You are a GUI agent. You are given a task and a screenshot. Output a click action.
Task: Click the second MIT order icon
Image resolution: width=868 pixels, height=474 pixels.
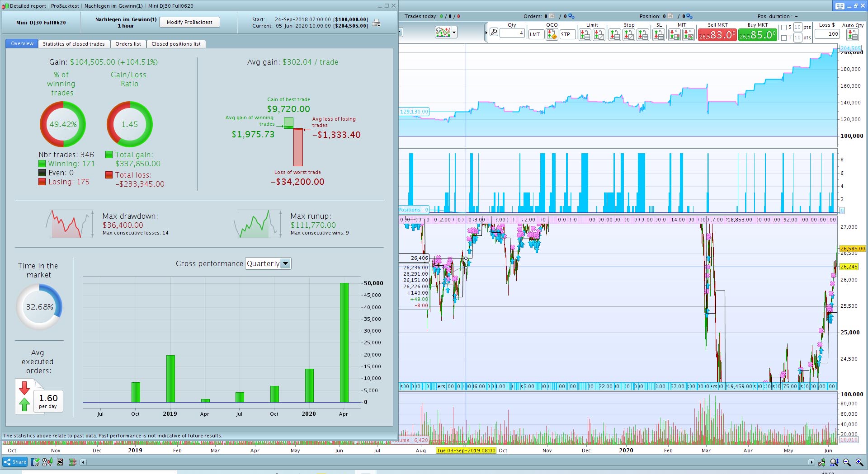(689, 34)
